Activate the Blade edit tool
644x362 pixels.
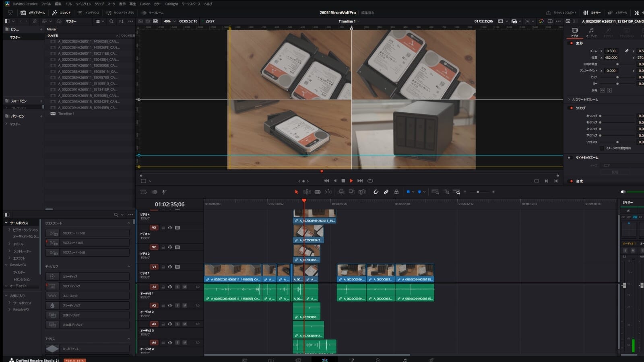(x=318, y=192)
